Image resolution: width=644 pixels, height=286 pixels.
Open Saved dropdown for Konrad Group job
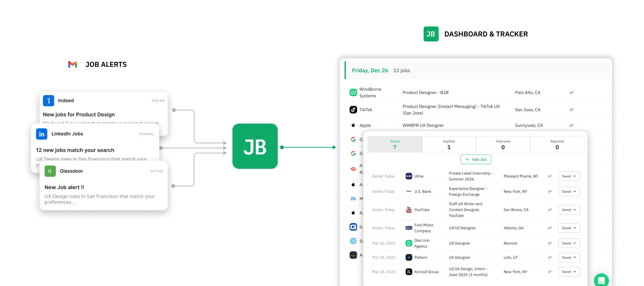coord(569,272)
